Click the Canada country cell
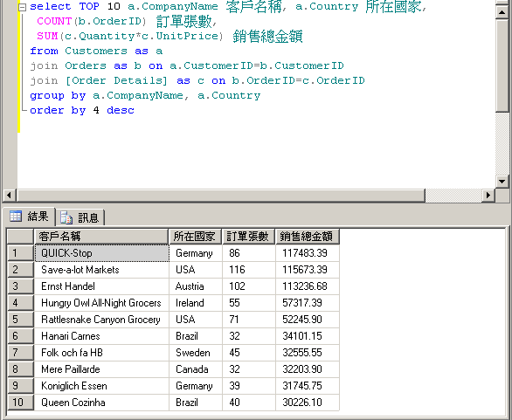This screenshot has height=420, width=512. [196, 369]
